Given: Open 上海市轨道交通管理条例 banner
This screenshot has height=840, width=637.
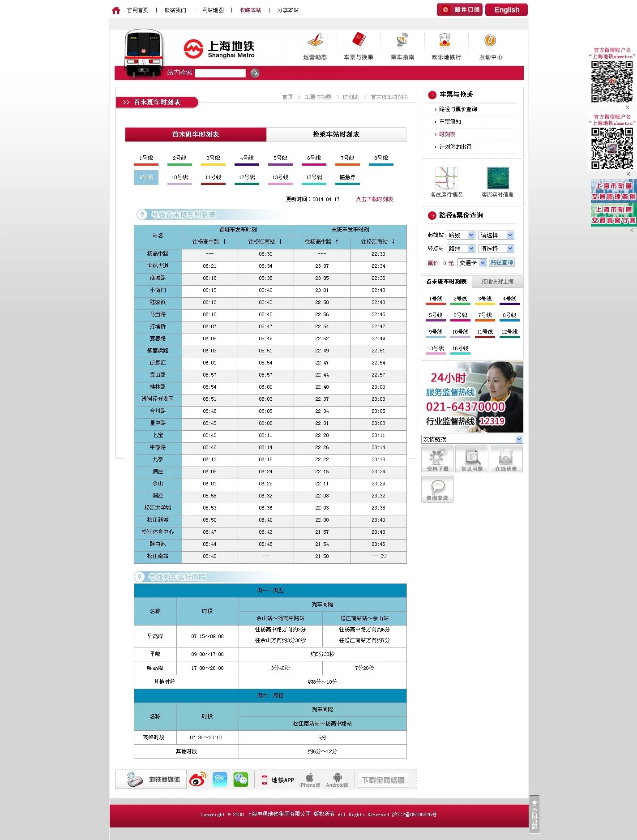Looking at the screenshot, I should pos(613,191).
